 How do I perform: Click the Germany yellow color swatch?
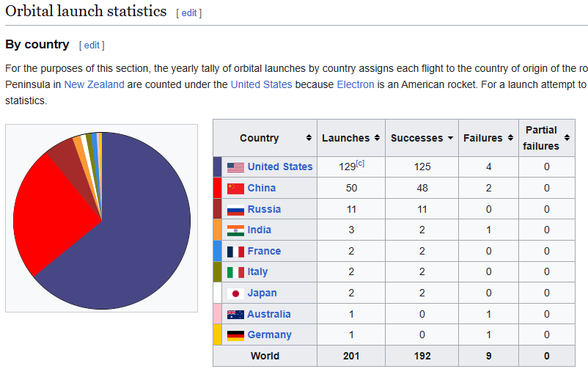(x=218, y=335)
